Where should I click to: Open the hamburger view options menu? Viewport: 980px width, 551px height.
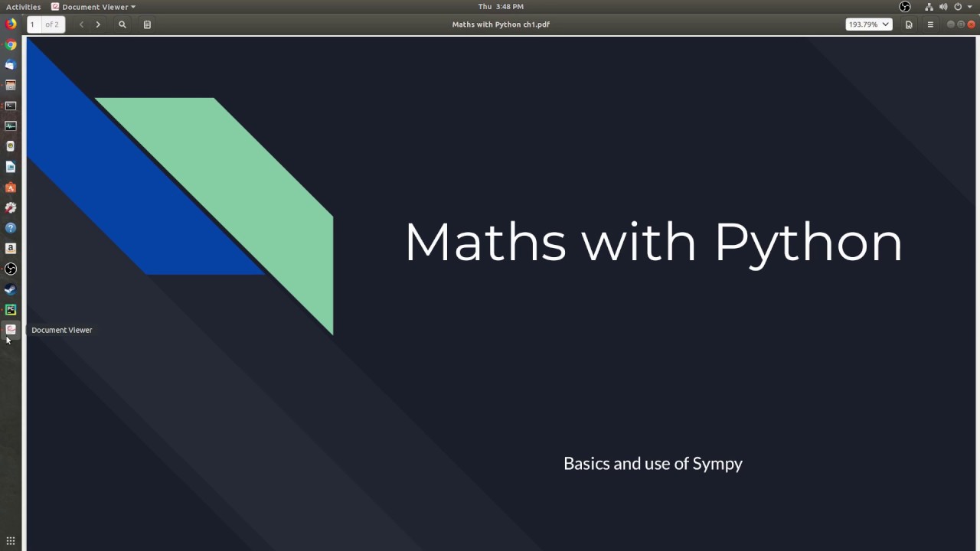point(930,24)
